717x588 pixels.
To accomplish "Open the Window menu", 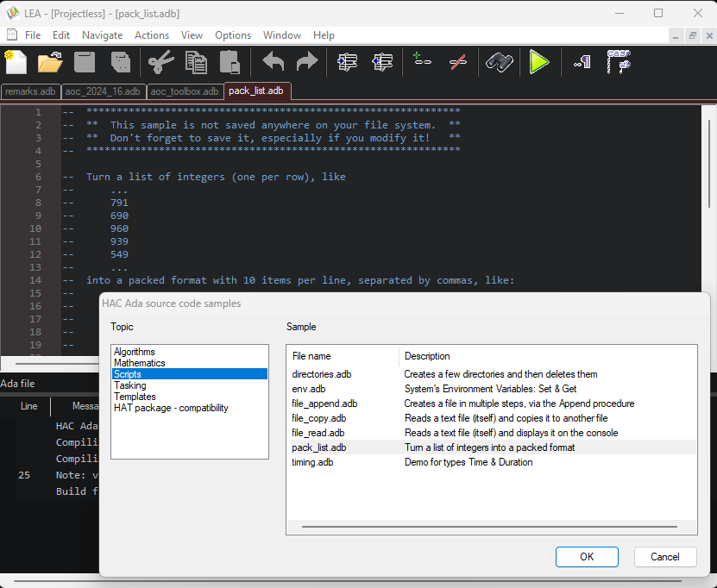I will click(x=281, y=35).
